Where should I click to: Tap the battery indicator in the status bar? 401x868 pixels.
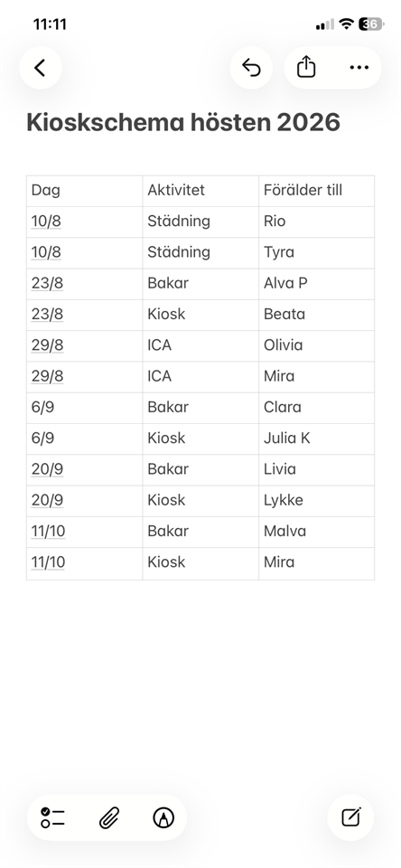[371, 24]
